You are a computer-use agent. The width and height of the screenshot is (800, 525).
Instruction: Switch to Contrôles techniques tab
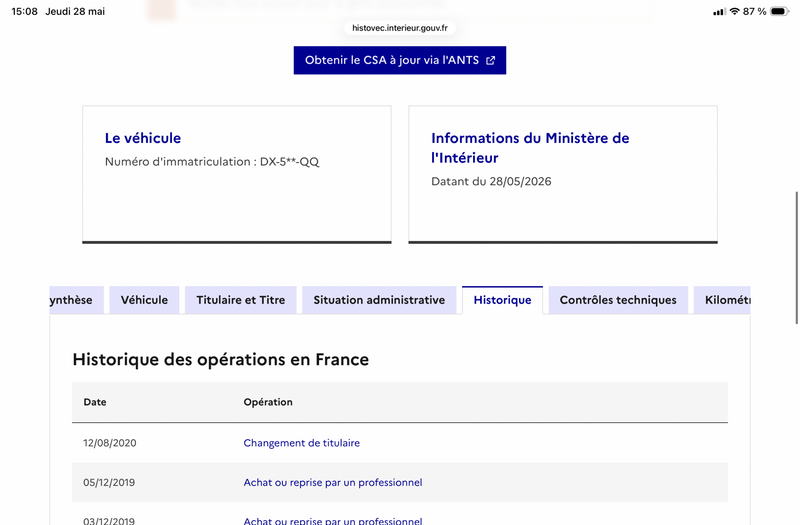618,300
